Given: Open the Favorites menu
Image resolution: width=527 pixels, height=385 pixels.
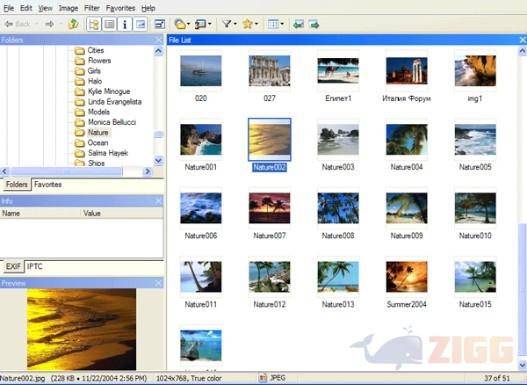Looking at the screenshot, I should (120, 8).
